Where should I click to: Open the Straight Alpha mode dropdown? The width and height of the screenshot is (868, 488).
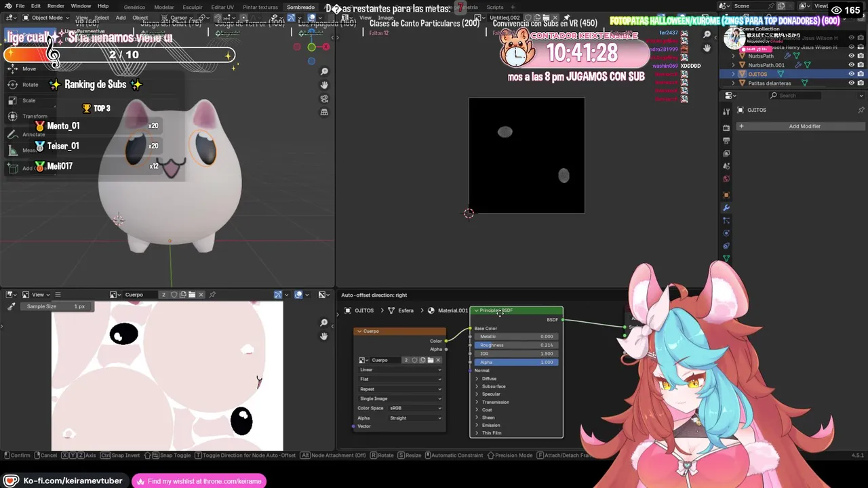point(415,418)
